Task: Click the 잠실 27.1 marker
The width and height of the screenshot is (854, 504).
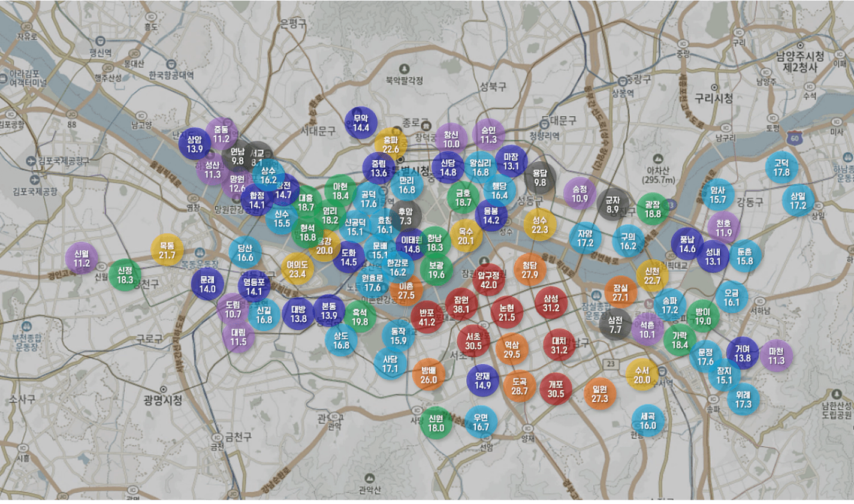Action: 620,292
